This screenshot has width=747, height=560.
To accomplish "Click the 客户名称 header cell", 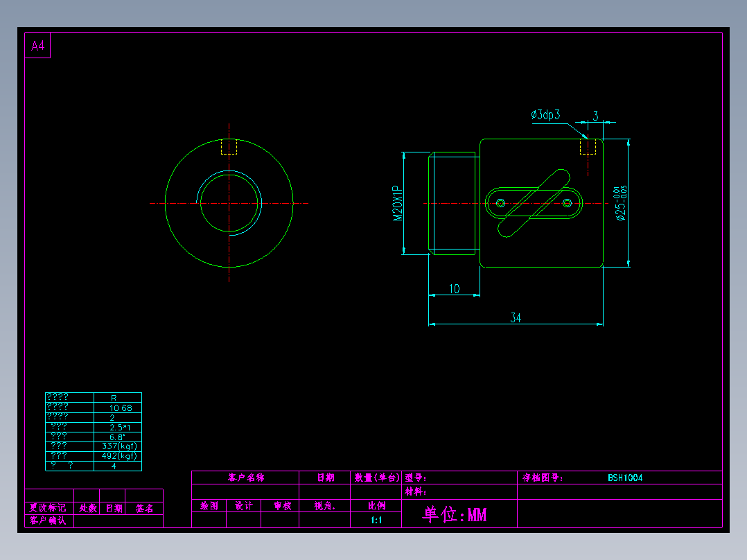I will tap(246, 478).
